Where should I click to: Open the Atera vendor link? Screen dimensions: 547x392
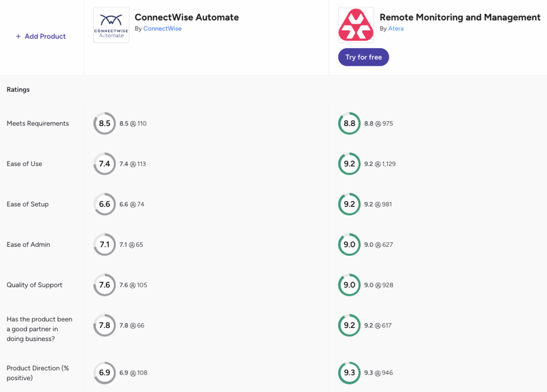click(396, 29)
